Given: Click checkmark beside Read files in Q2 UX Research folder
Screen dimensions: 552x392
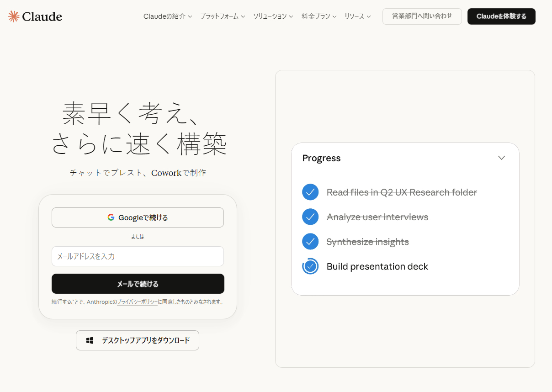Looking at the screenshot, I should [x=310, y=192].
